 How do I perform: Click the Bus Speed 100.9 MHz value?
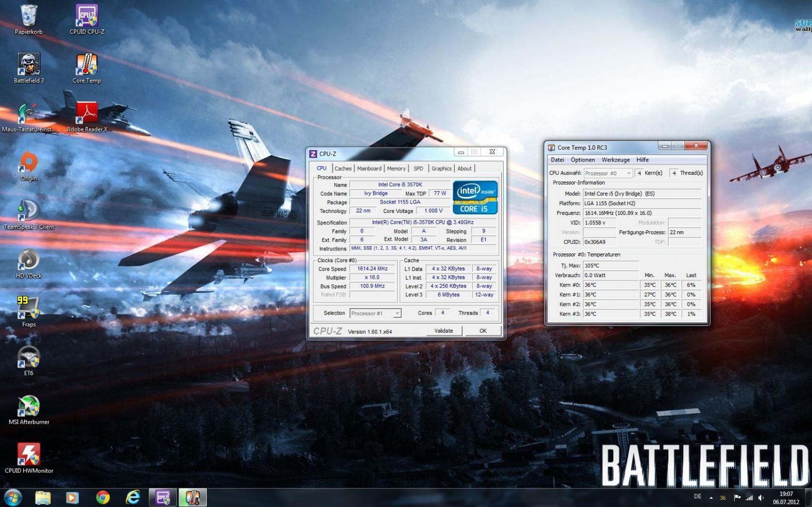point(372,286)
